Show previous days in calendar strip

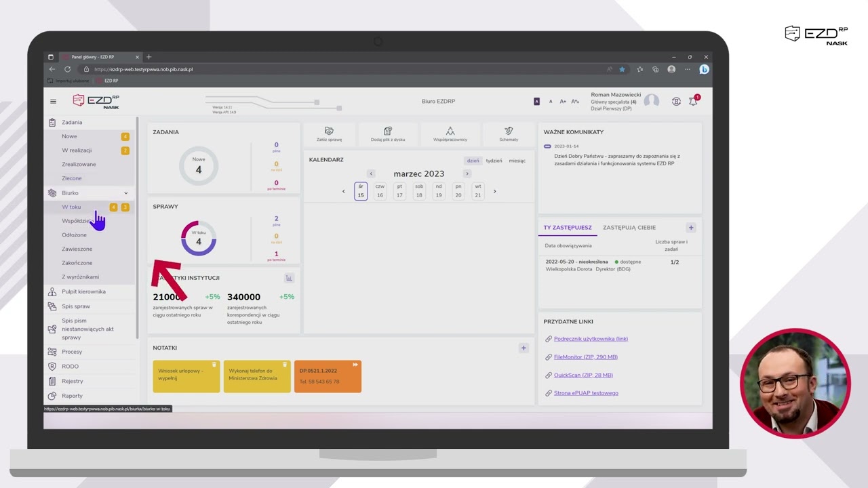[343, 191]
